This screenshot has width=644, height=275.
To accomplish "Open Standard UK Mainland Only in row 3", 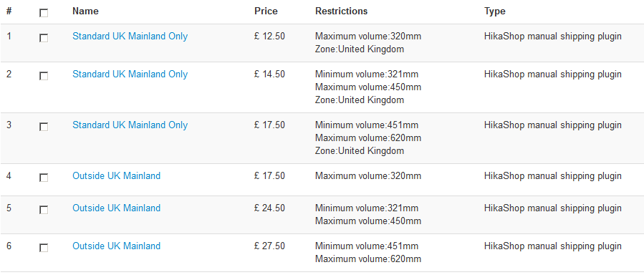I will 130,125.
